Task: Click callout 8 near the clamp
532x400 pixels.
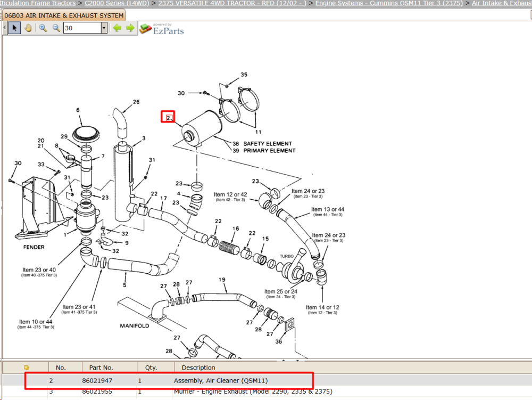Action: pyautogui.click(x=57, y=145)
